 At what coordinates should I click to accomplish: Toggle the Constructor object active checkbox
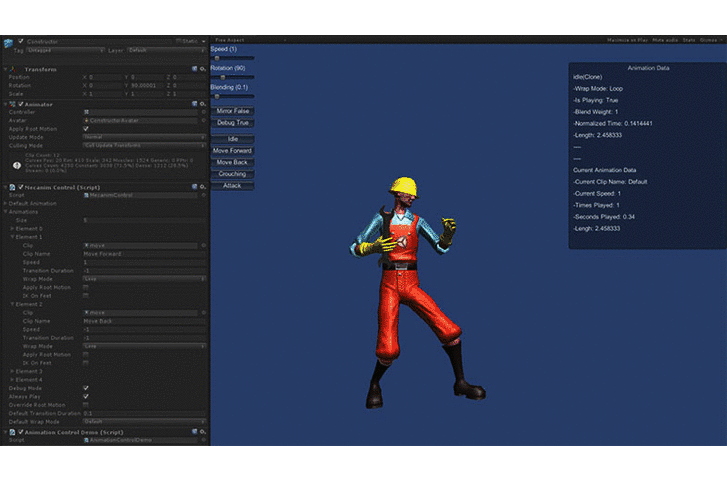point(20,41)
